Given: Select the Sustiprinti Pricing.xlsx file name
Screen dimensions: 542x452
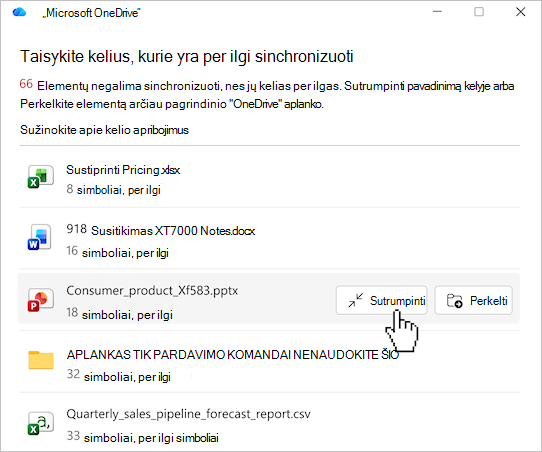Looking at the screenshot, I should 123,170.
